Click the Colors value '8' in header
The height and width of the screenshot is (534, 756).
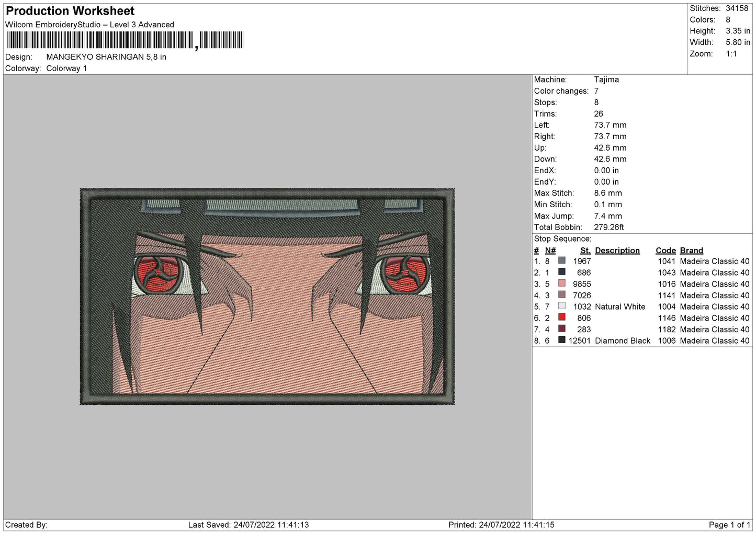click(728, 20)
